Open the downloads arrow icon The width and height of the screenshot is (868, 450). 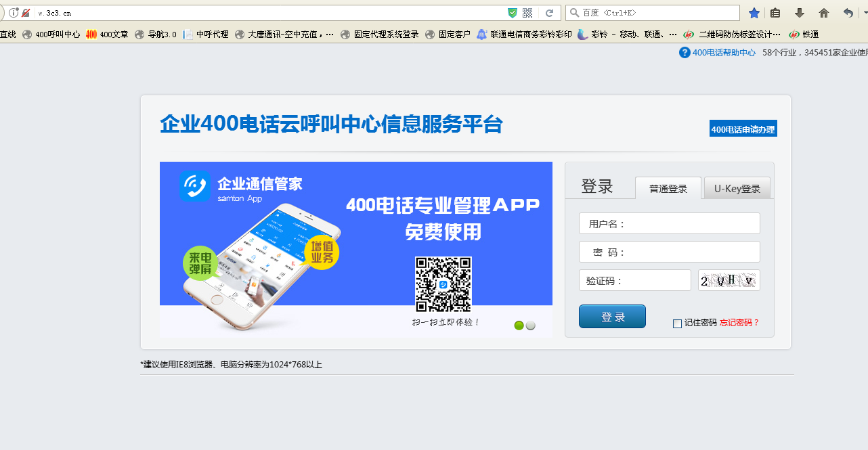click(800, 13)
